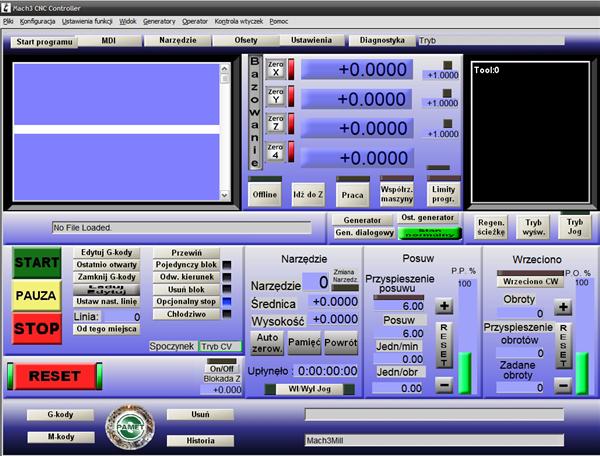Toggle Limity progr. soft limits
The image size is (600, 456).
tap(443, 194)
